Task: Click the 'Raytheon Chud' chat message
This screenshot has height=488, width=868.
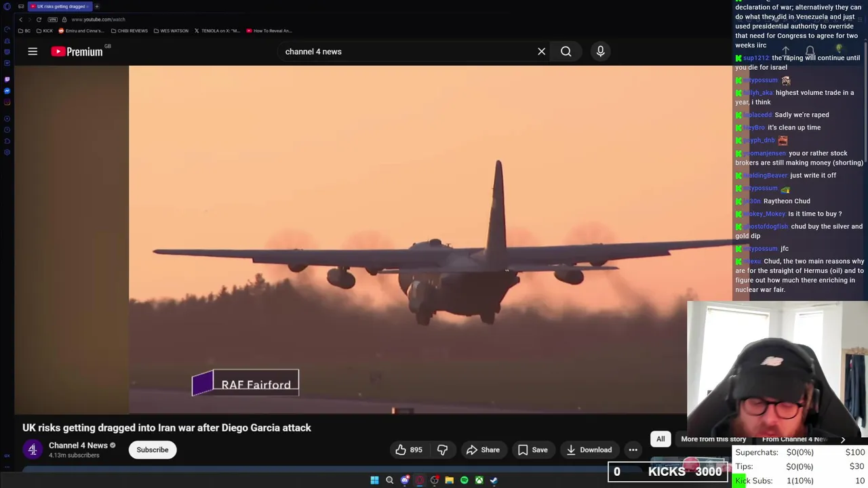Action: (787, 201)
